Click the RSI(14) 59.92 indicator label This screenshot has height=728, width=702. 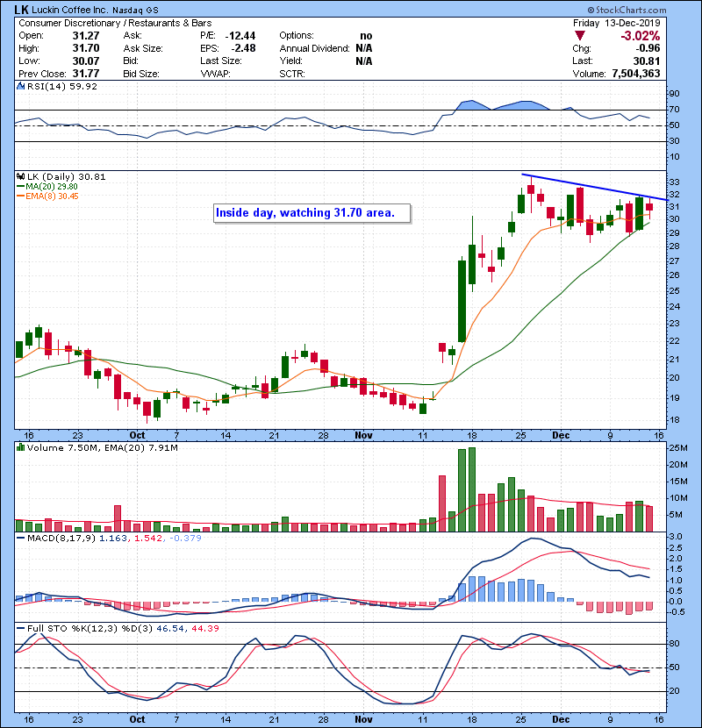[62, 86]
